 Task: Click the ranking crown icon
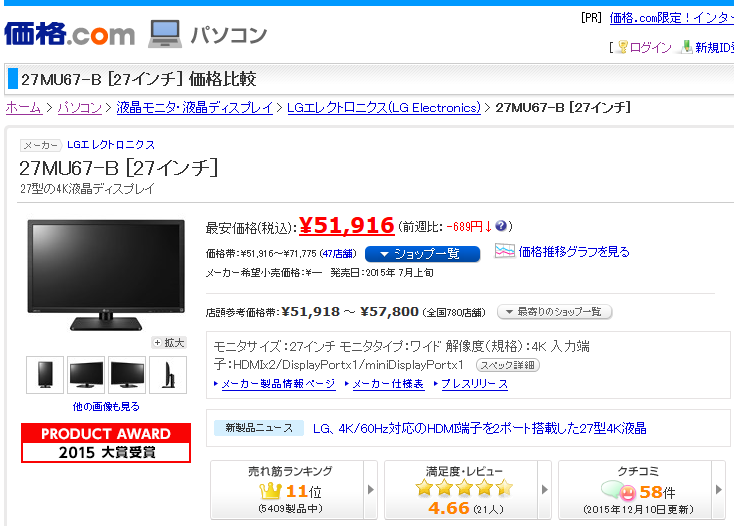270,491
